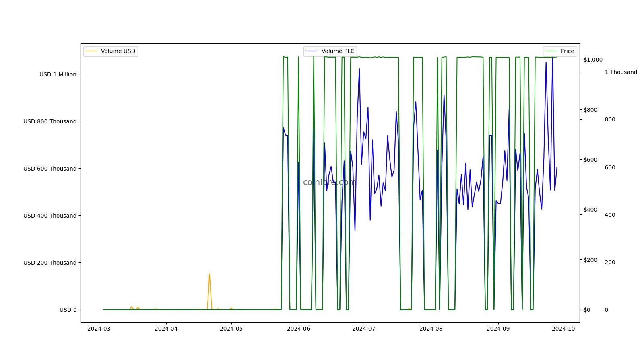This screenshot has height=362, width=644.
Task: Click the USD 400 Thousand axis label
Action: coord(50,216)
